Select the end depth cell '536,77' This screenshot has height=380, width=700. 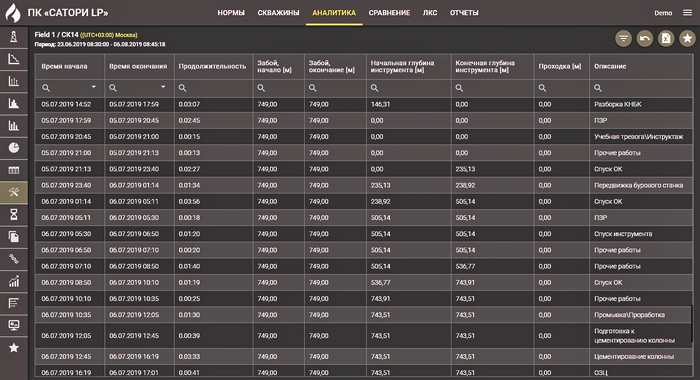point(492,266)
